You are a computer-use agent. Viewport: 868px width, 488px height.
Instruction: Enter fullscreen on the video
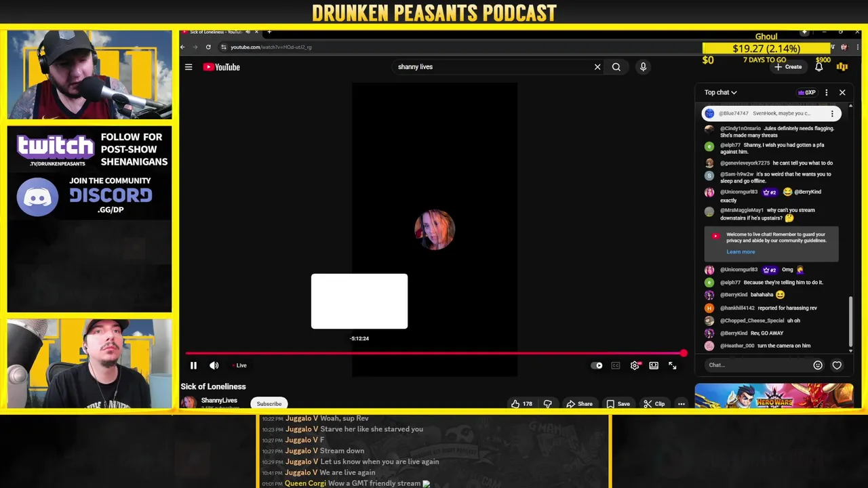point(673,365)
